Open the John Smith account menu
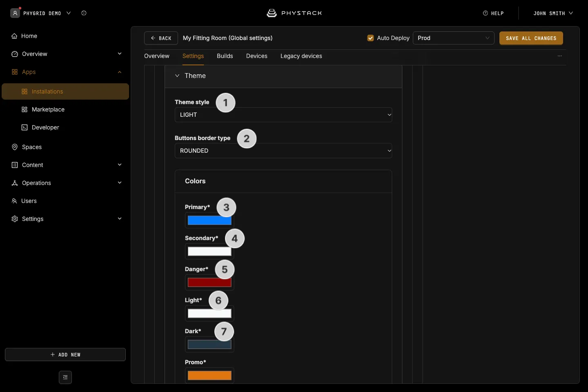The image size is (588, 392). coord(553,13)
